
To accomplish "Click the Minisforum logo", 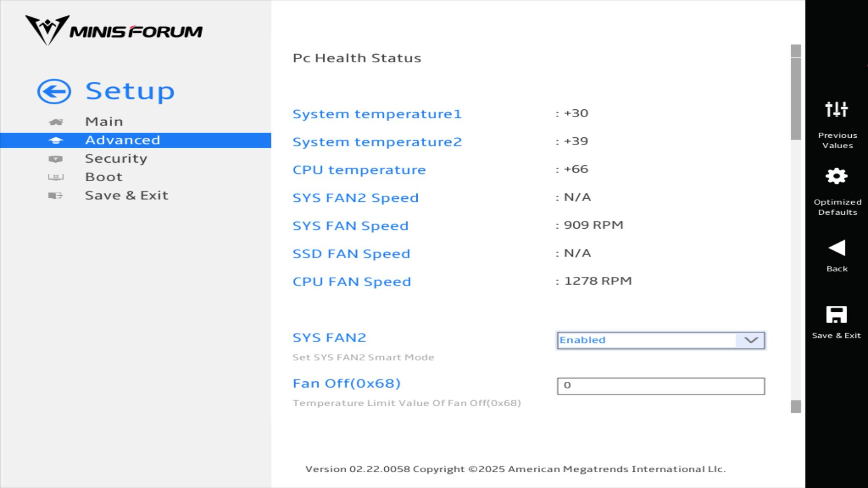I will click(x=114, y=30).
